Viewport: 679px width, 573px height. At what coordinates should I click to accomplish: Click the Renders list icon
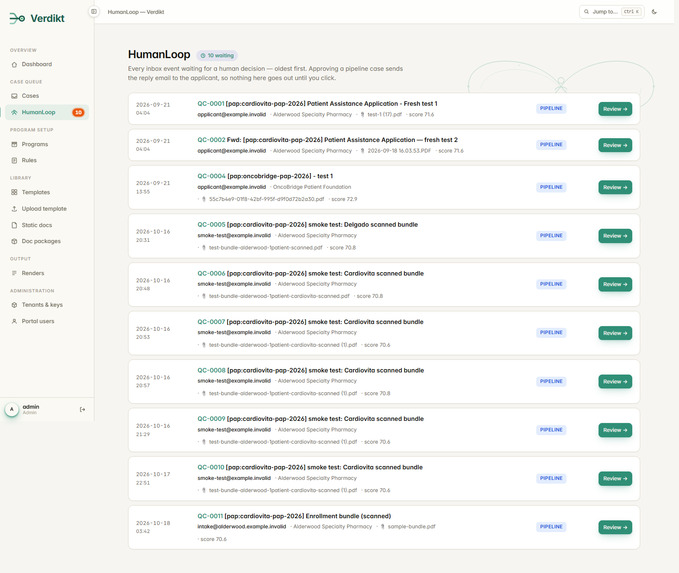(14, 273)
